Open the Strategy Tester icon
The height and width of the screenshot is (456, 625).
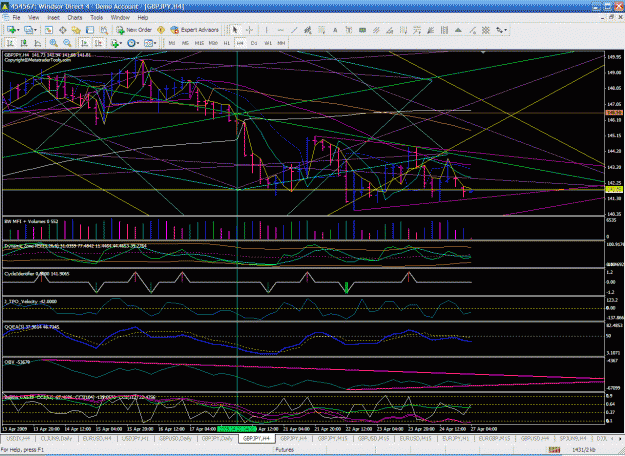click(104, 30)
